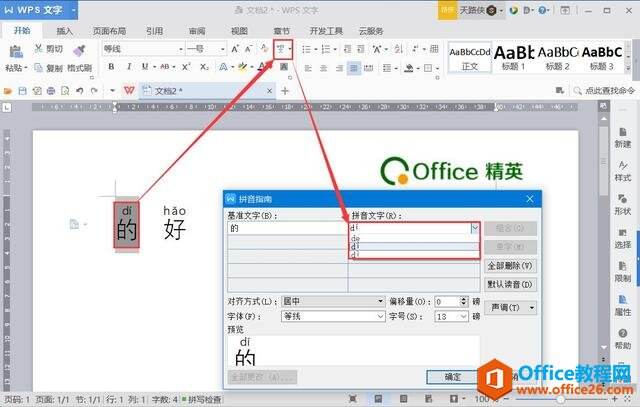This screenshot has width=640, height=407.
Task: Toggle center alignment in paragraph group
Action: click(x=323, y=68)
